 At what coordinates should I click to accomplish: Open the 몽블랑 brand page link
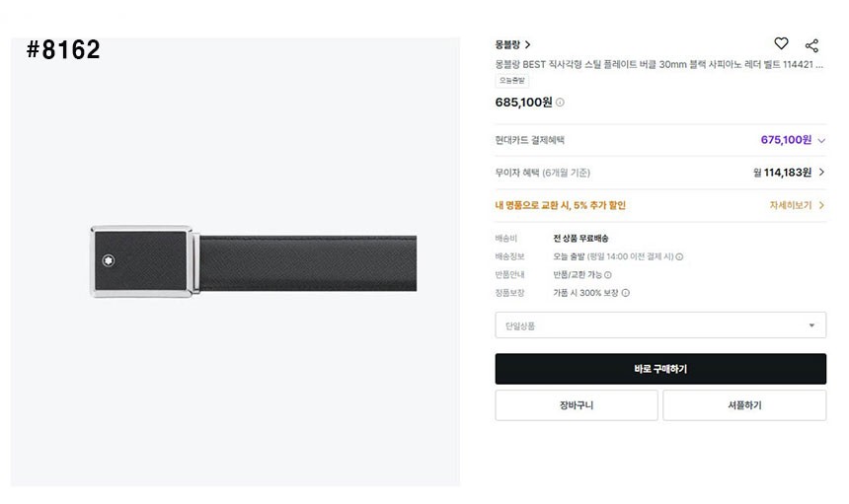(x=512, y=44)
